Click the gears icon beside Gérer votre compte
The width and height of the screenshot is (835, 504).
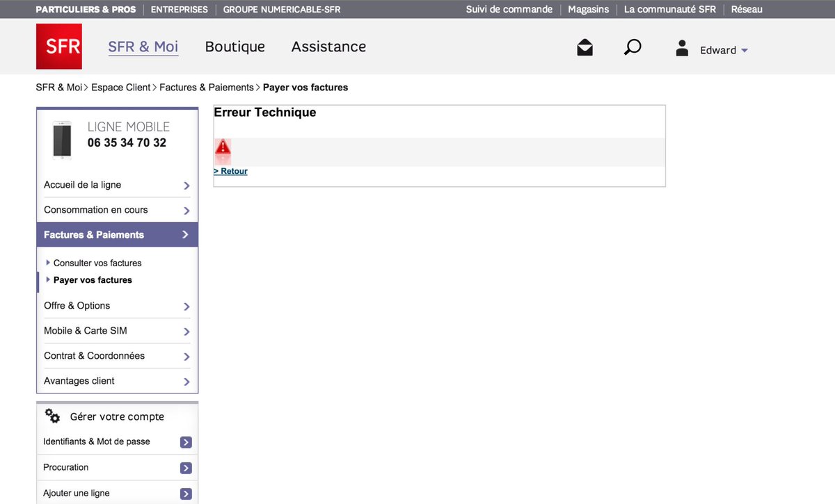pos(52,416)
